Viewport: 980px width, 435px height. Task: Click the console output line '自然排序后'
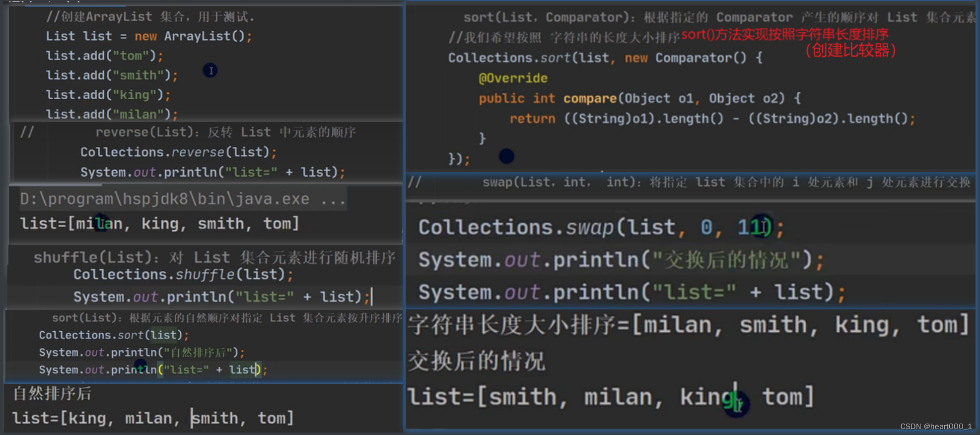pyautogui.click(x=52, y=393)
